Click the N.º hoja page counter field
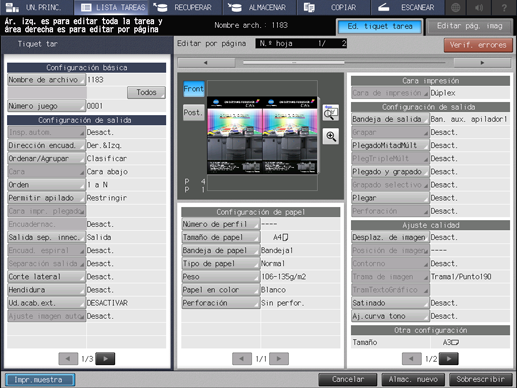Screen dimensions: 517x388 [301, 43]
